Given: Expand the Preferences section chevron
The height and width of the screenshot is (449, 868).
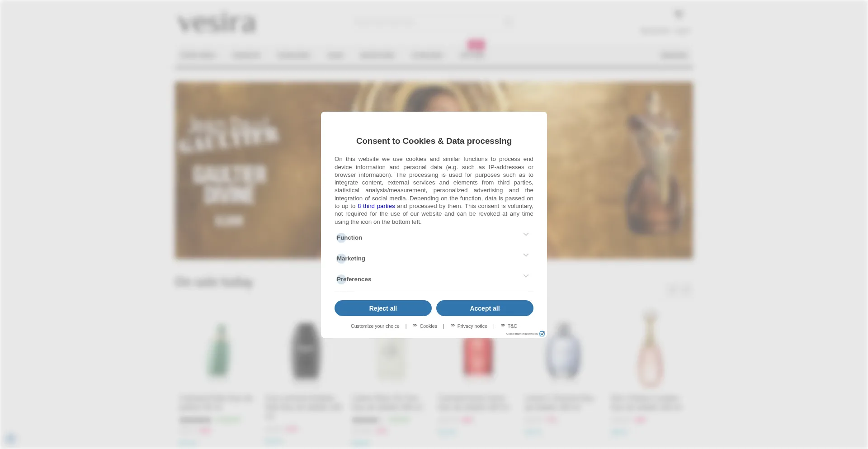Looking at the screenshot, I should (x=526, y=276).
